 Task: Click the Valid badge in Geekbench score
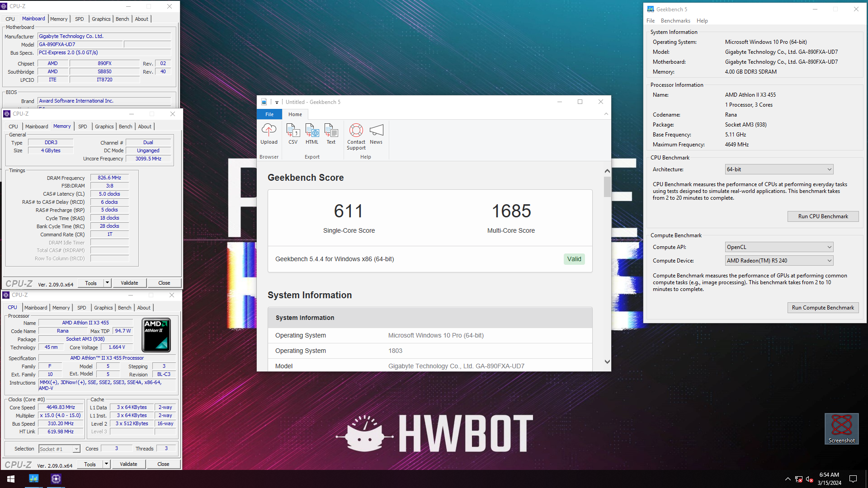click(574, 259)
